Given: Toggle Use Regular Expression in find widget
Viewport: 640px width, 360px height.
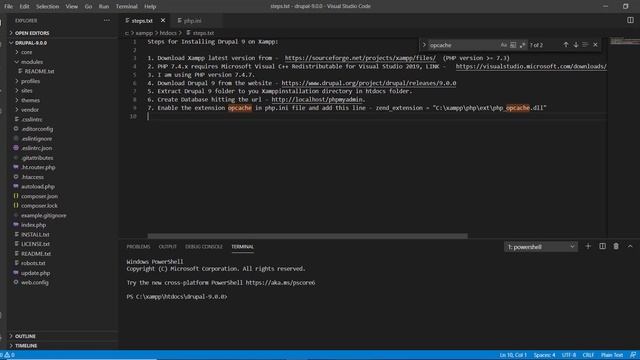Looking at the screenshot, I should 522,45.
